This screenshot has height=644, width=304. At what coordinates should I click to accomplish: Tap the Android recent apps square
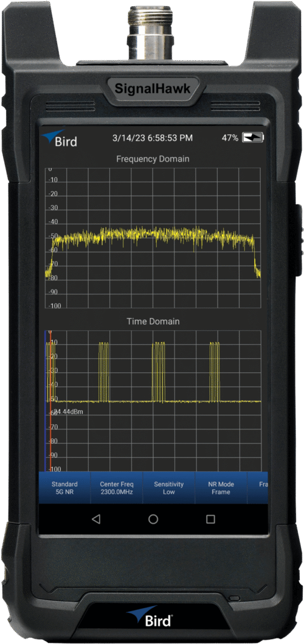tap(210, 519)
